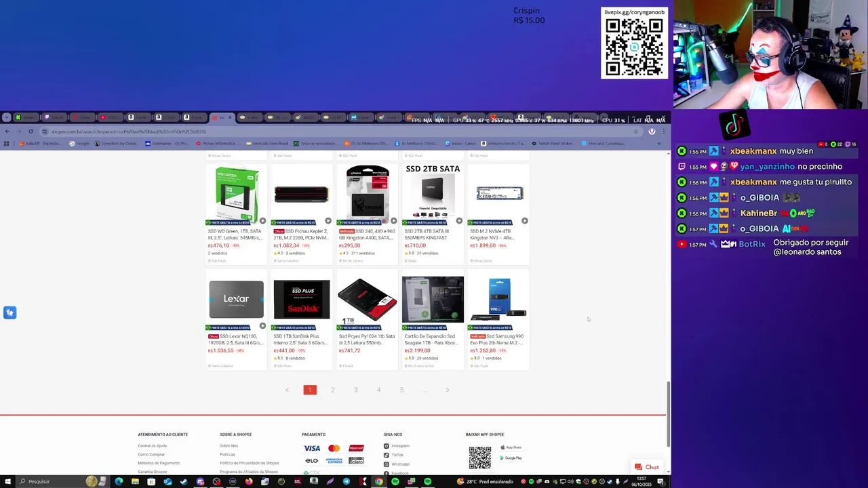Open the SanDisk SSD Plus product image
The image size is (868, 488).
tap(302, 300)
